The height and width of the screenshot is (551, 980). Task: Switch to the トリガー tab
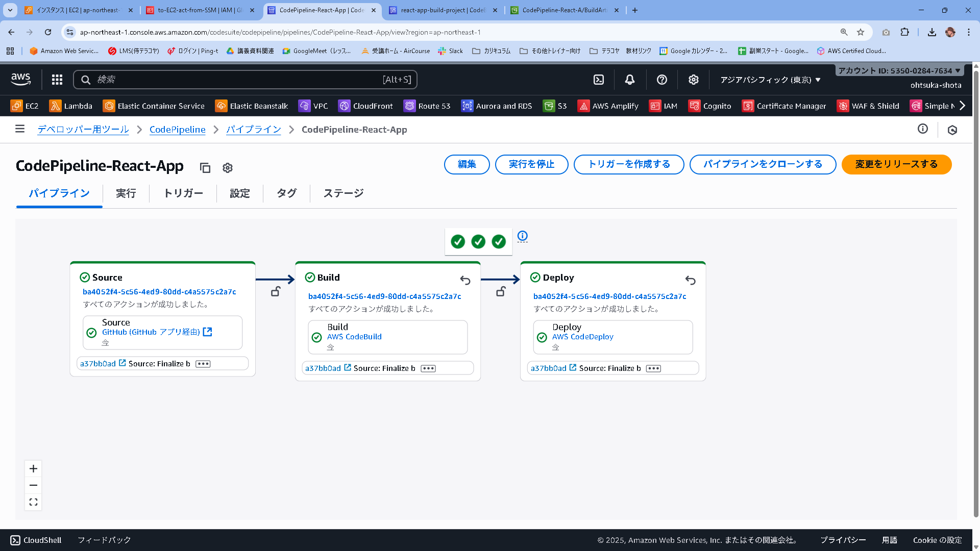click(x=183, y=193)
